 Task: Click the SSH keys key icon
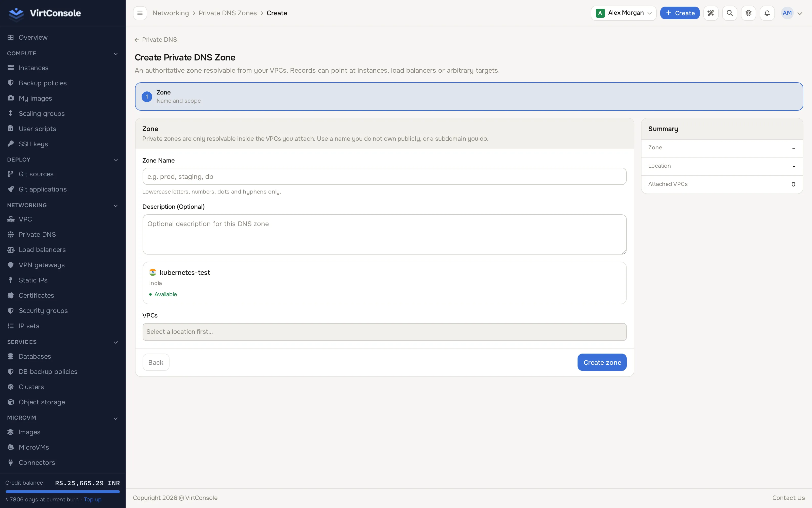coord(11,144)
